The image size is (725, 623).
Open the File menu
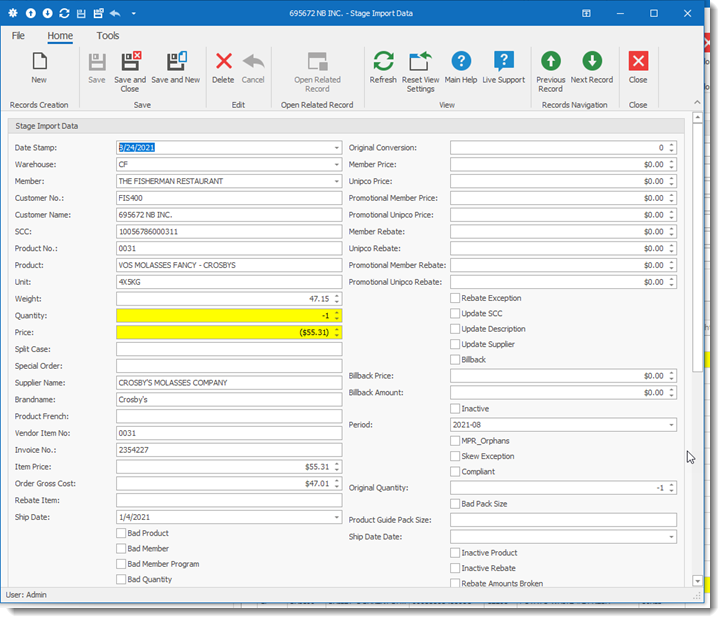(x=18, y=36)
